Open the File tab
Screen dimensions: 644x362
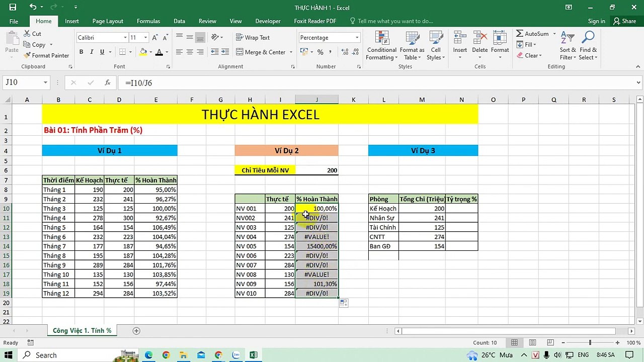point(14,21)
